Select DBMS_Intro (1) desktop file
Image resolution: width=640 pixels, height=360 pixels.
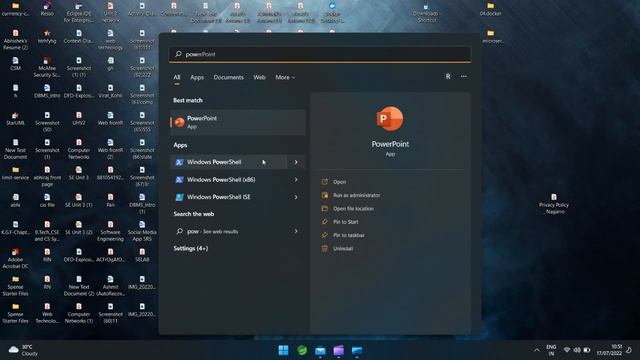(142, 204)
